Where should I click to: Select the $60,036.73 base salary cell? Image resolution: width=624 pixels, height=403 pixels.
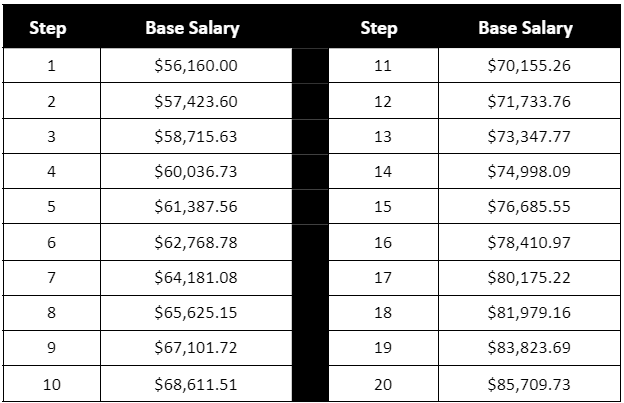coord(195,171)
